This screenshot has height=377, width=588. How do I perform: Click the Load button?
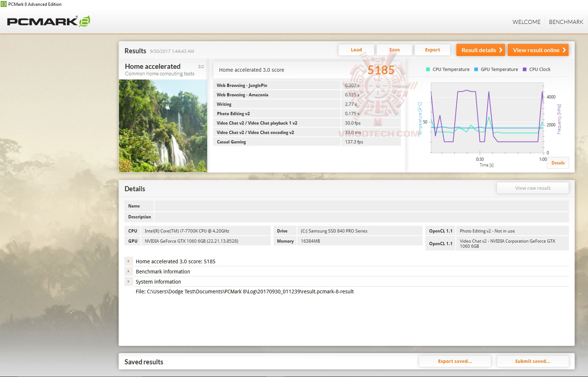[356, 50]
